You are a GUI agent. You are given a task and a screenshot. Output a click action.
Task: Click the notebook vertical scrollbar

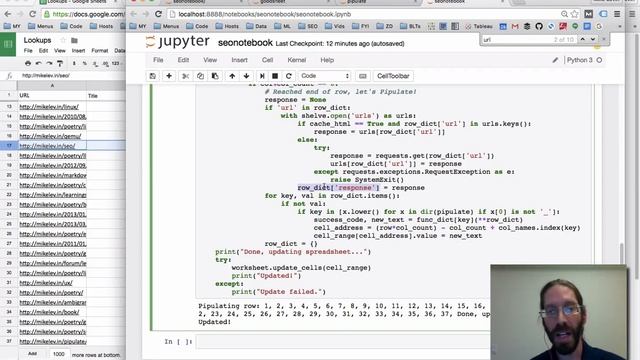click(x=622, y=253)
